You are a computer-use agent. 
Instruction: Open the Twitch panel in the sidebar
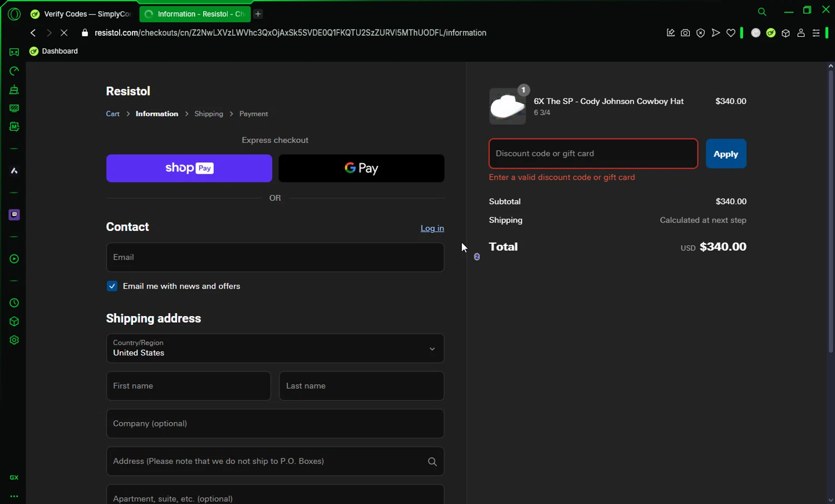click(14, 215)
